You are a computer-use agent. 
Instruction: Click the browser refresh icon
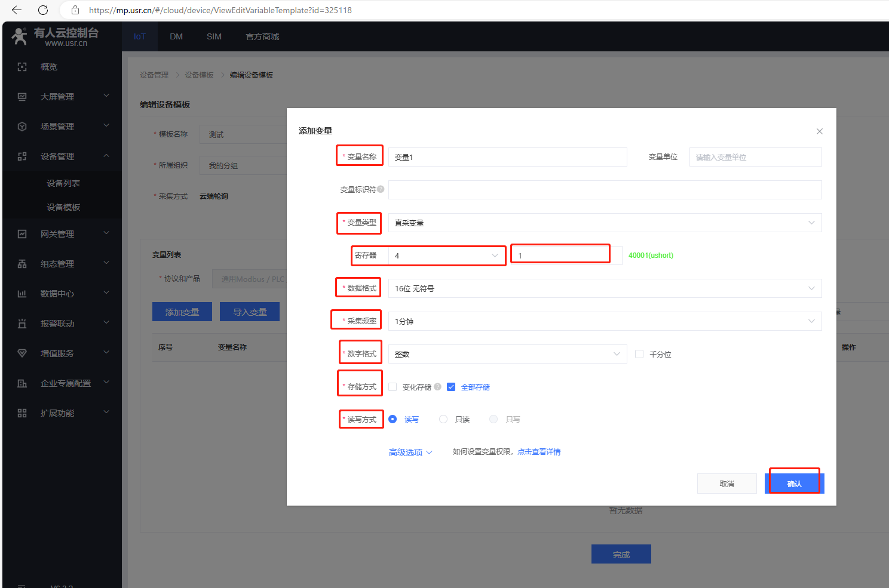point(43,10)
